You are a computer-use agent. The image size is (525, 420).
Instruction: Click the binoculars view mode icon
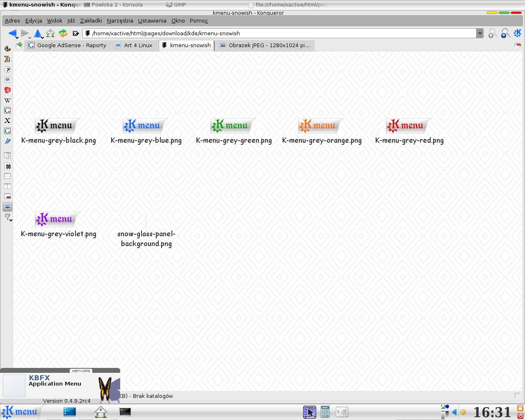(7, 166)
